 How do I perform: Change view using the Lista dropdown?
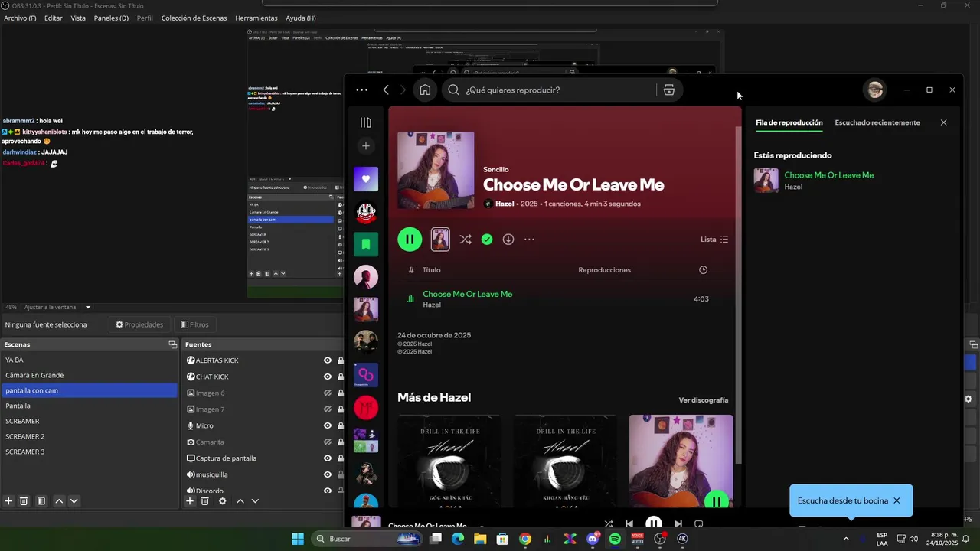[714, 240]
